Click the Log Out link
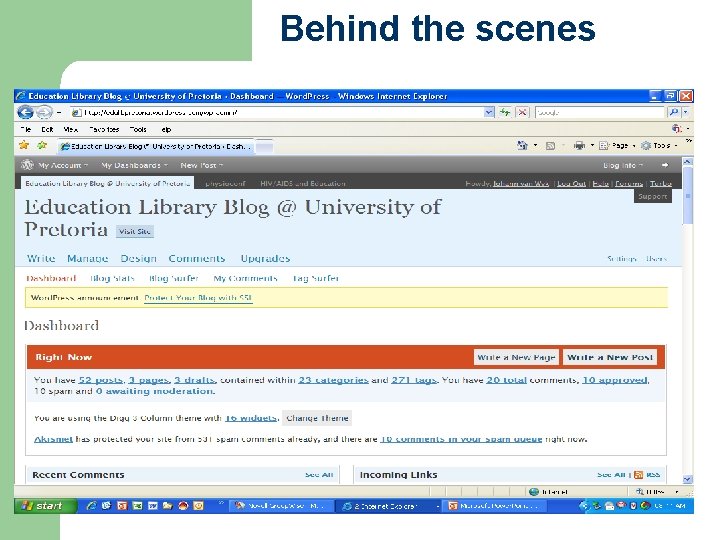720x540 pixels. point(571,184)
